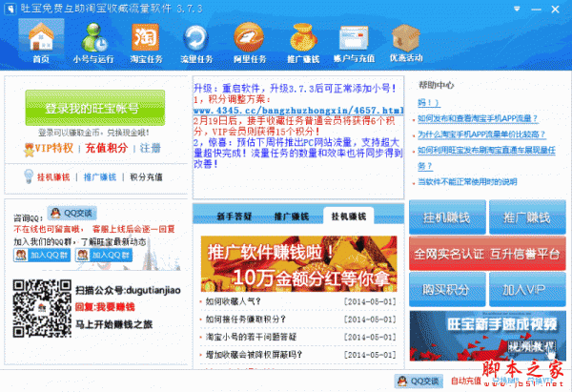Open article 增加收藏会被降权屏蔽吗?
The width and height of the screenshot is (572, 392).
tap(254, 355)
